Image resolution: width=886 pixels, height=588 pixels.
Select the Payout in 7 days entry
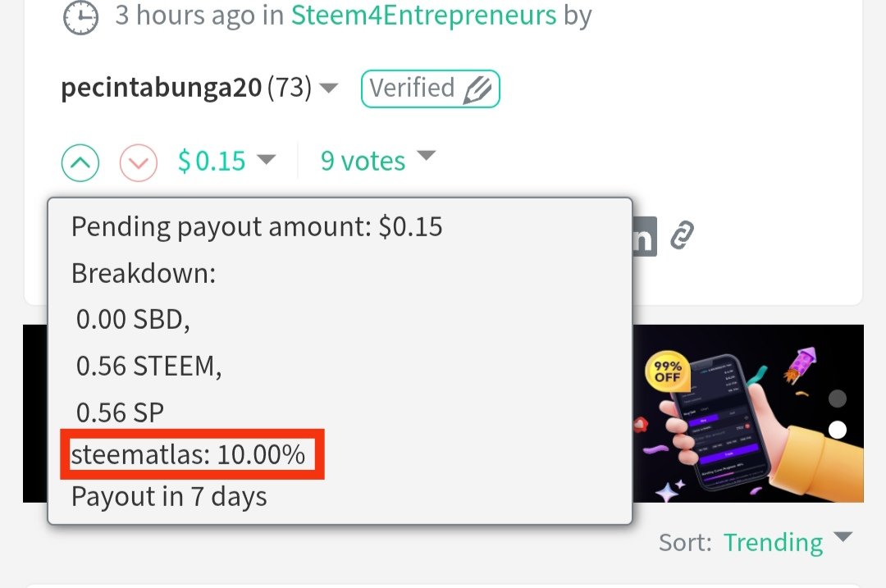pos(169,497)
